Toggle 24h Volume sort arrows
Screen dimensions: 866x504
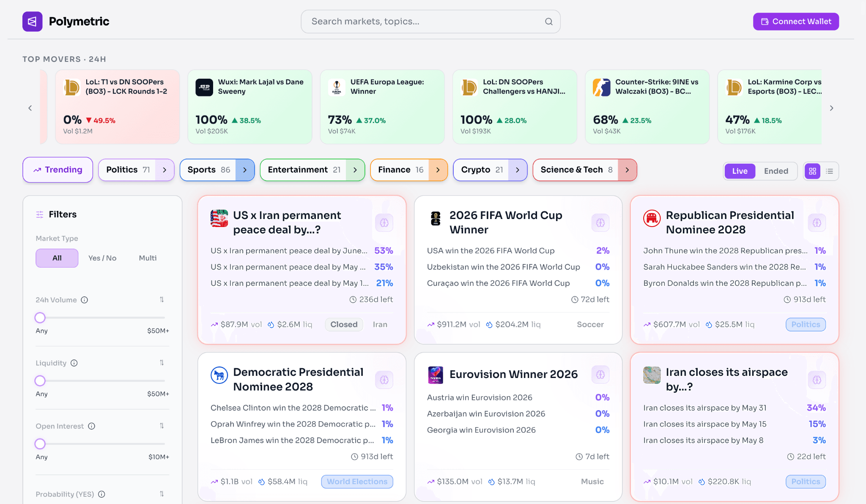point(162,300)
